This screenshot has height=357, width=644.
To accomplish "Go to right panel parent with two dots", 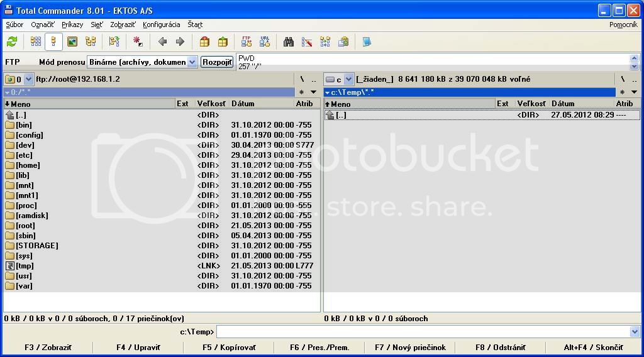I will tap(635, 79).
